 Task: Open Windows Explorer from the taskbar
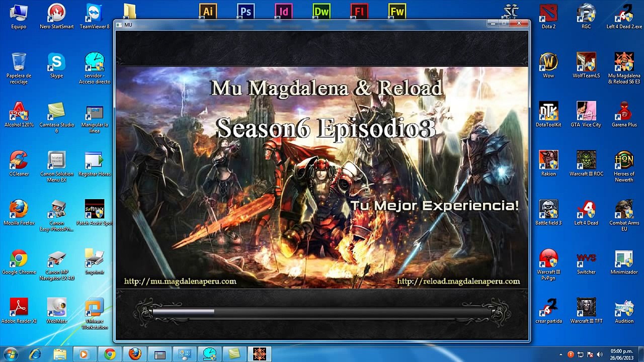60,354
